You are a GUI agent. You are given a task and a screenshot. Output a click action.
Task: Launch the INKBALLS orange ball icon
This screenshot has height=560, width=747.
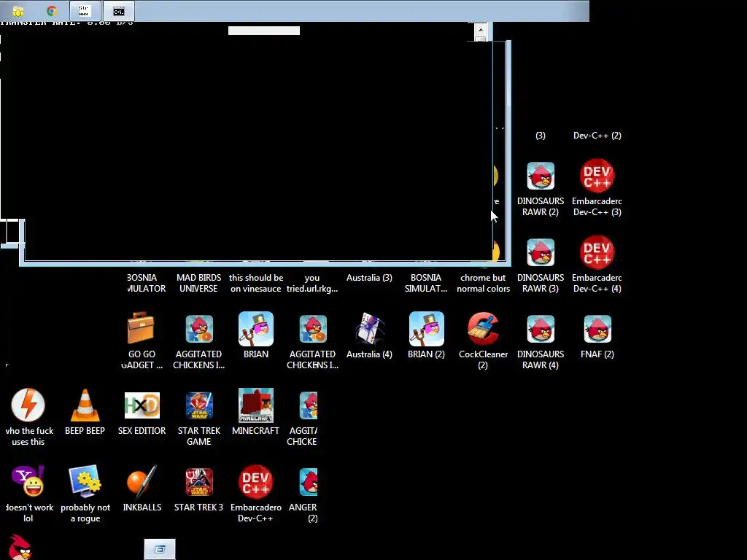tap(142, 481)
